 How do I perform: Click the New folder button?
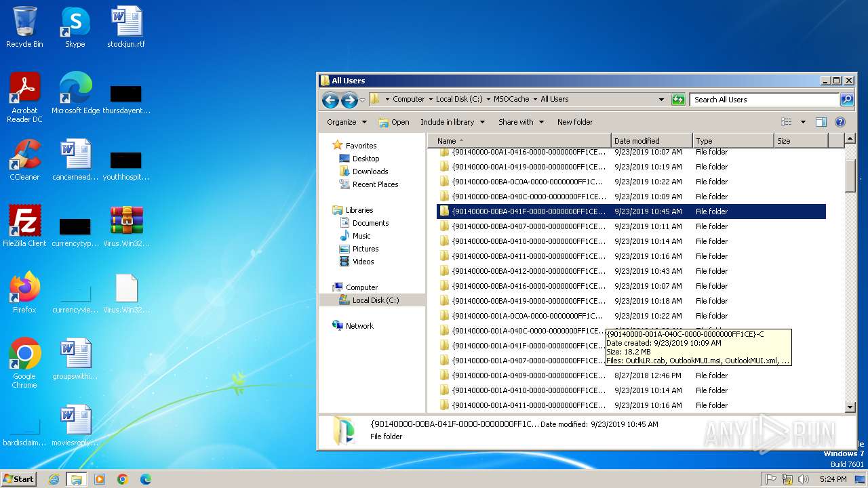(x=575, y=122)
